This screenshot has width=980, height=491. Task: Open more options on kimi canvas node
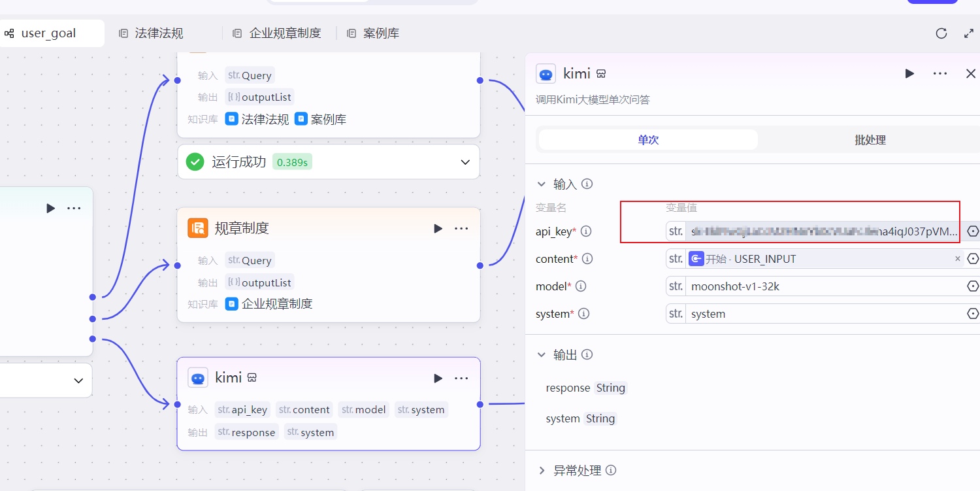pos(461,378)
